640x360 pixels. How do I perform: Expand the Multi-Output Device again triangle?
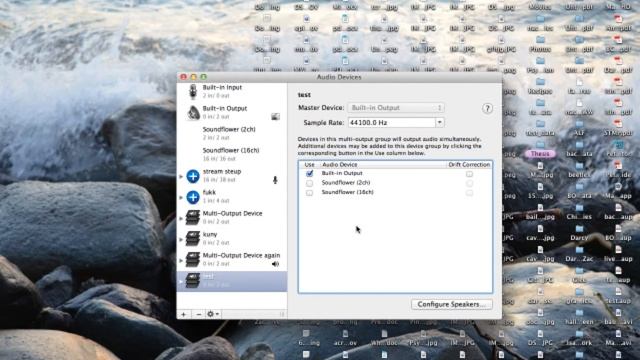pos(181,260)
